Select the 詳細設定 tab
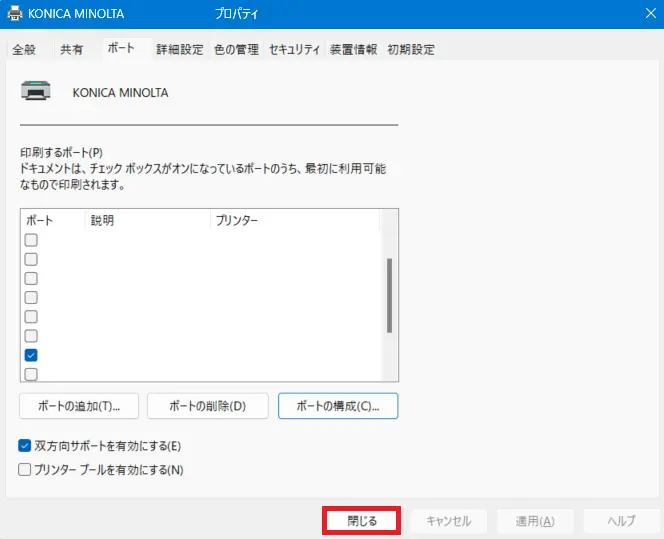 pos(180,50)
